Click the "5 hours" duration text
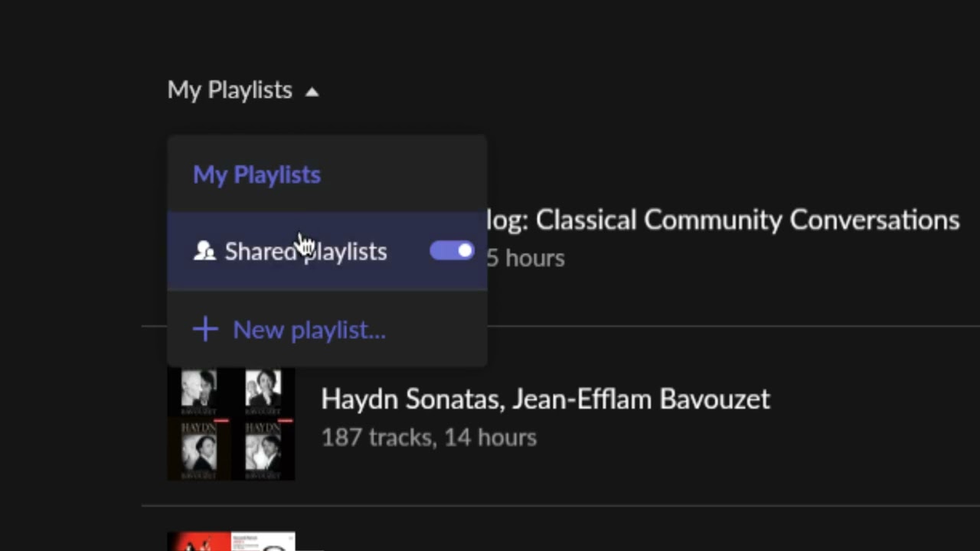The height and width of the screenshot is (551, 980). [x=526, y=259]
